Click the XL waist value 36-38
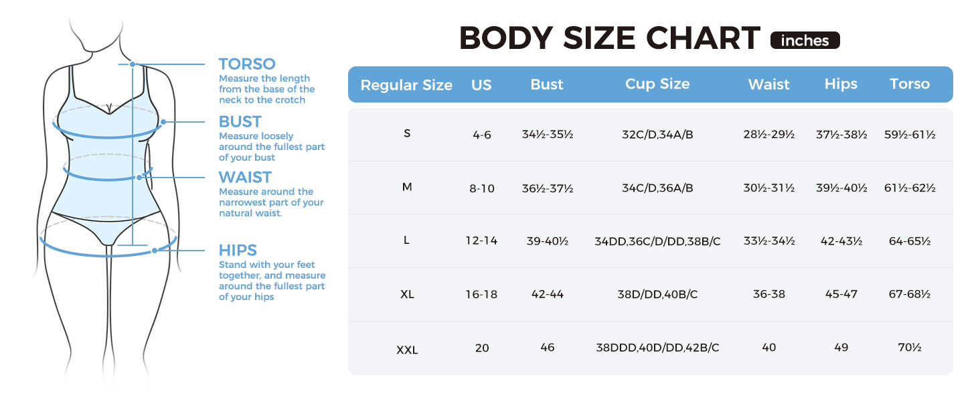The width and height of the screenshot is (980, 402). pos(768,294)
